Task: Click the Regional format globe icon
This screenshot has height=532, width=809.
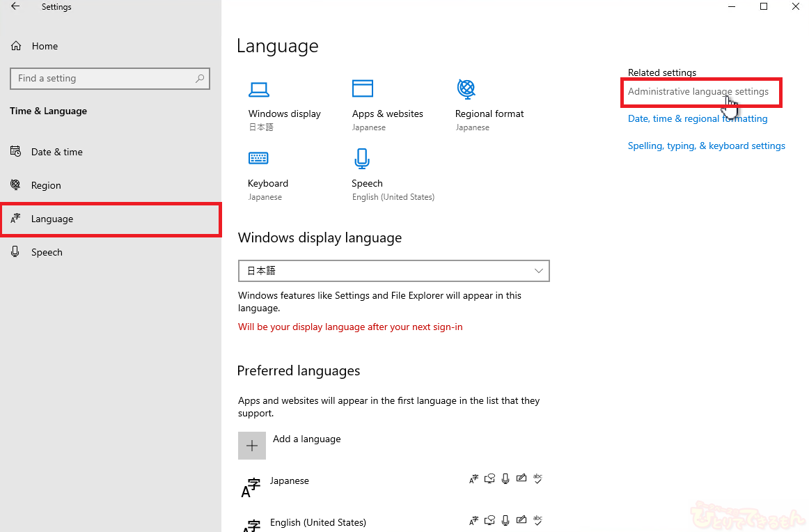Action: click(466, 89)
